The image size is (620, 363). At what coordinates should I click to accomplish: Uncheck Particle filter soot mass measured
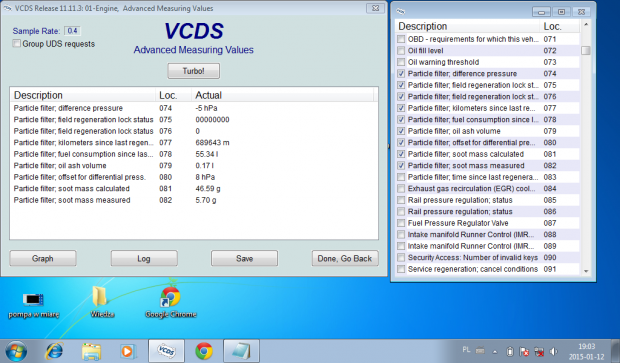click(x=401, y=165)
